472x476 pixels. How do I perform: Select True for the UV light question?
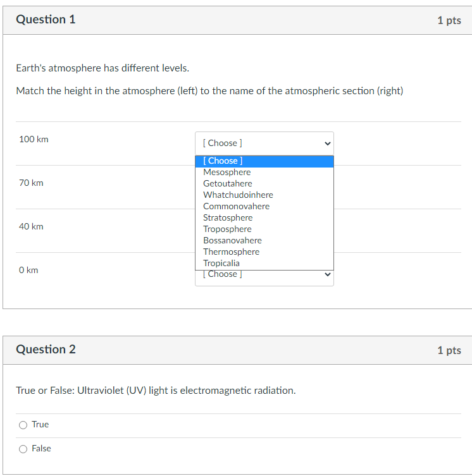[23, 425]
